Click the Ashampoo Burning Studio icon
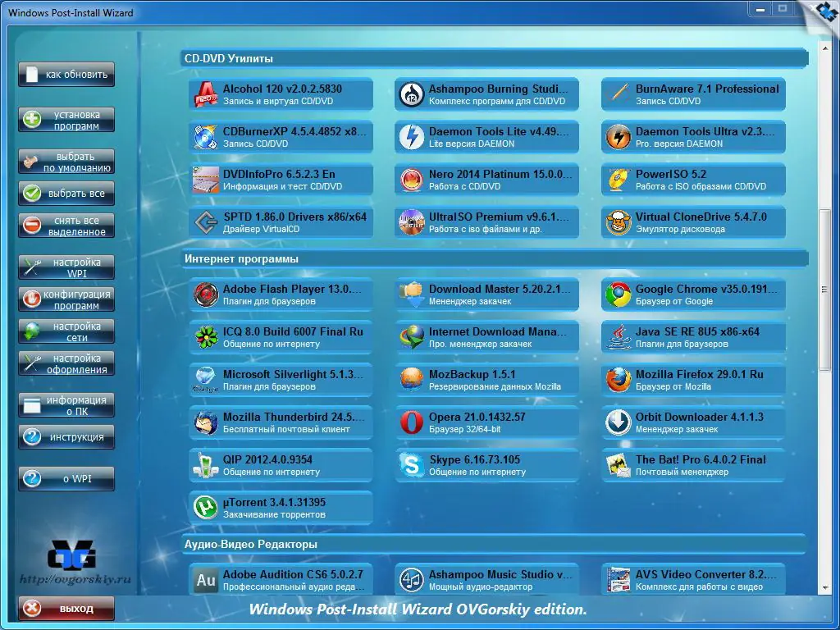 412,94
